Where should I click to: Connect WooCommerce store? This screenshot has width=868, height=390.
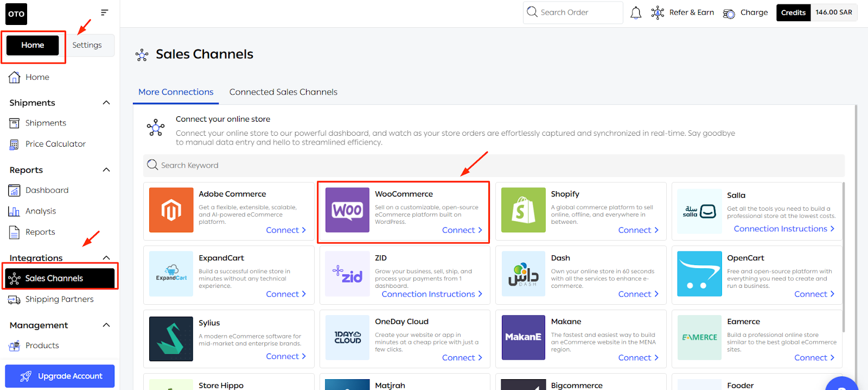pyautogui.click(x=462, y=230)
